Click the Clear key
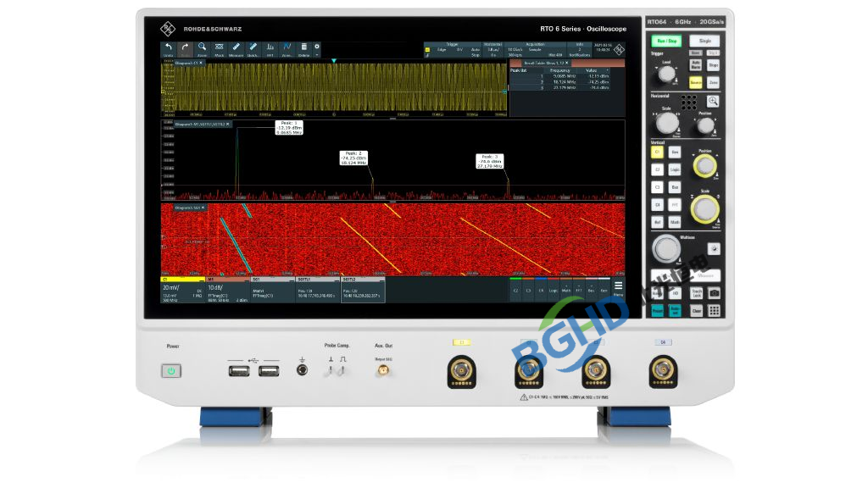This screenshot has height=488, width=868. point(697,311)
